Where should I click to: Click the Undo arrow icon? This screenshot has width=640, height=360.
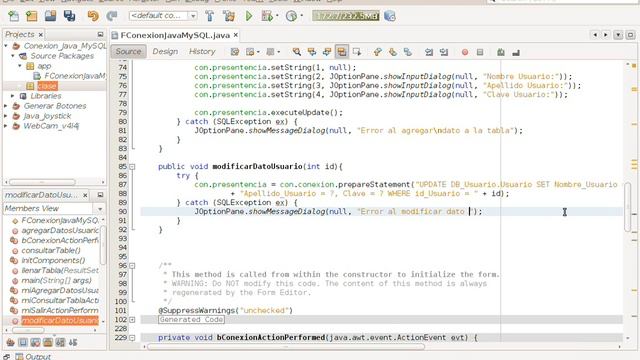click(93, 16)
